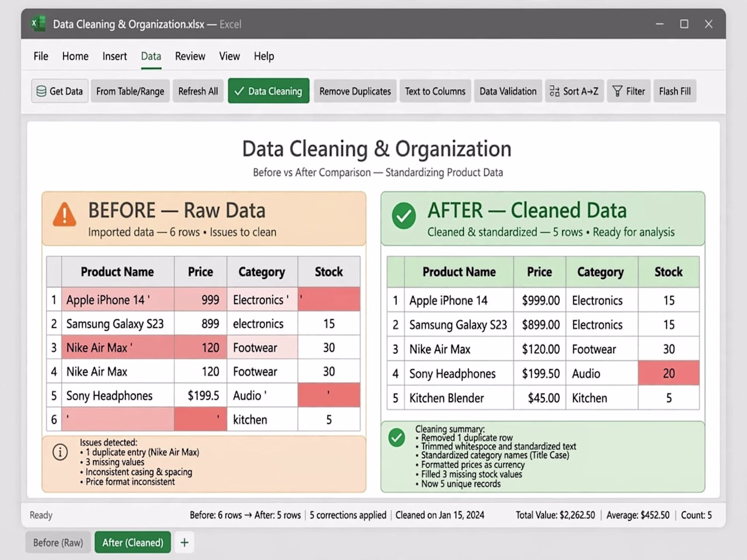
Task: Click Category header in BEFORE table
Action: click(x=262, y=272)
